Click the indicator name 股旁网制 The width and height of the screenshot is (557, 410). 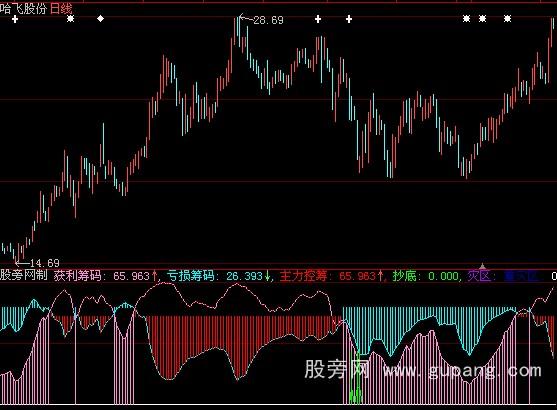pos(24,275)
